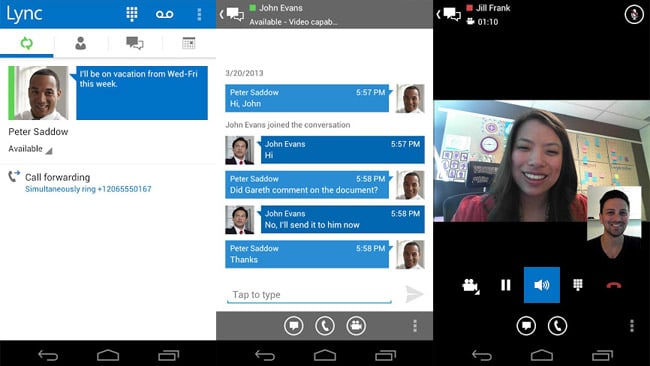Start video call with John Evans
This screenshot has height=366, width=650.
pos(356,326)
